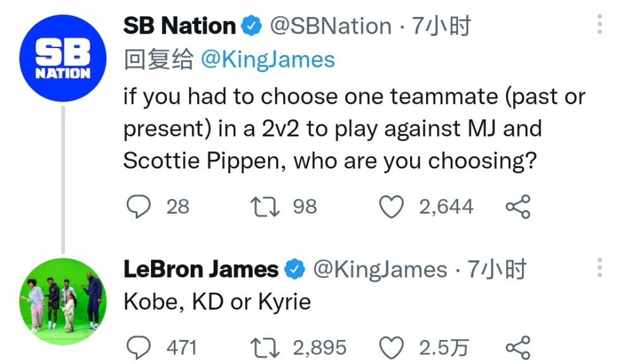Viewport: 632px width, 364px height.
Task: Follow the @KingJames mention link in reply line
Action: 267,59
